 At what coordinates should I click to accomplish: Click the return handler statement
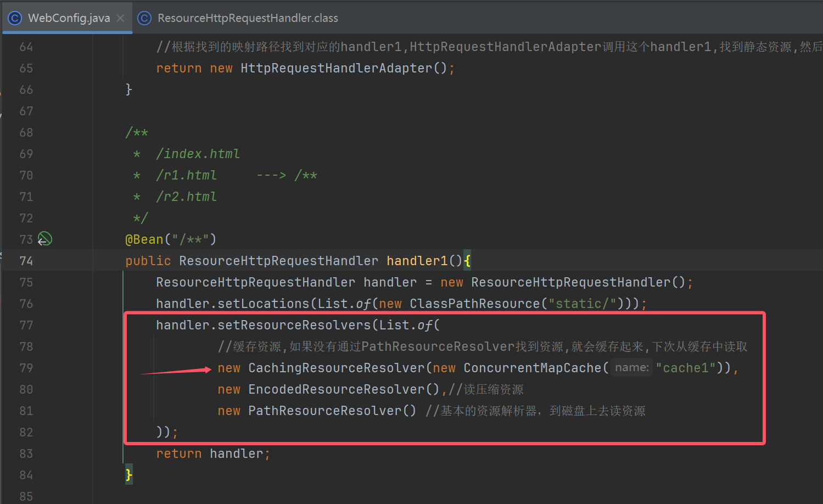pyautogui.click(x=213, y=453)
